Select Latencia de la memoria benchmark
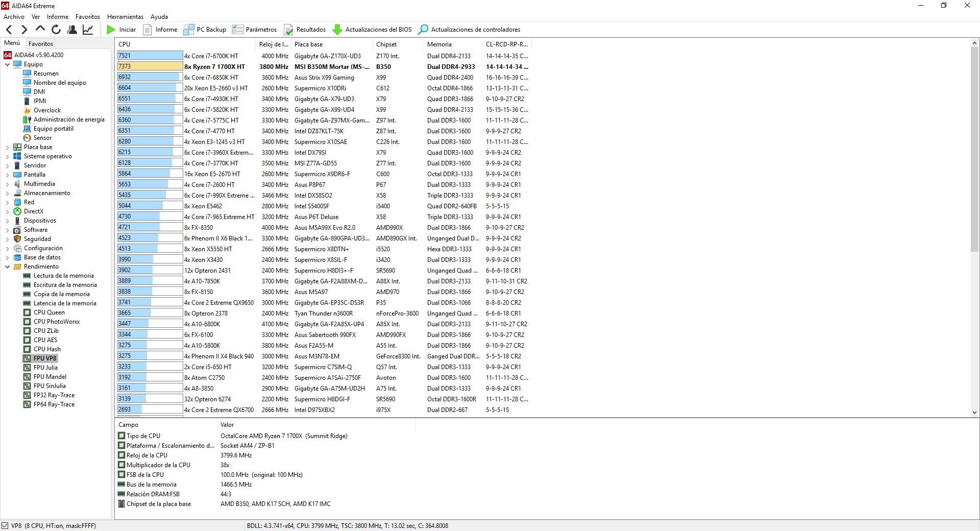This screenshot has width=980, height=531. click(60, 303)
